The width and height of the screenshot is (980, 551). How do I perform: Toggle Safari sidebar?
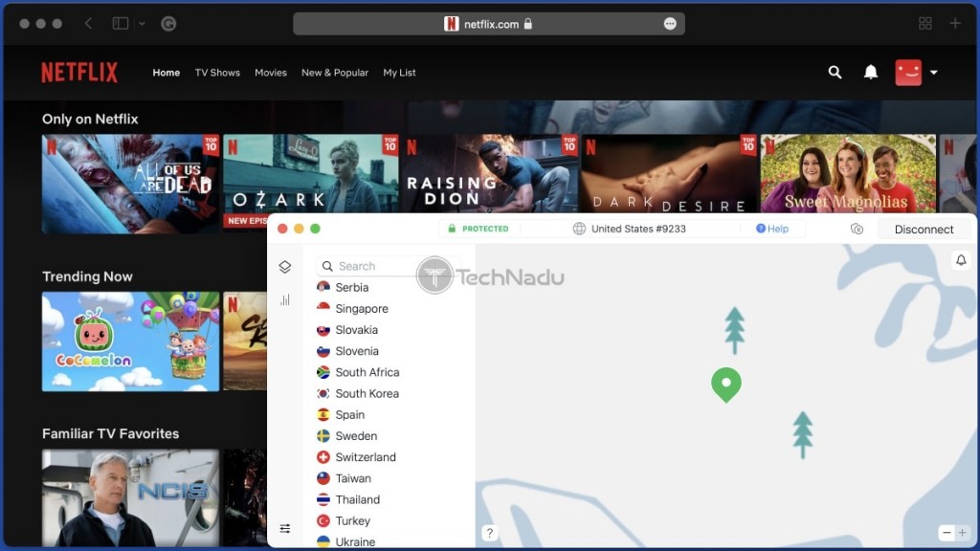pyautogui.click(x=120, y=24)
